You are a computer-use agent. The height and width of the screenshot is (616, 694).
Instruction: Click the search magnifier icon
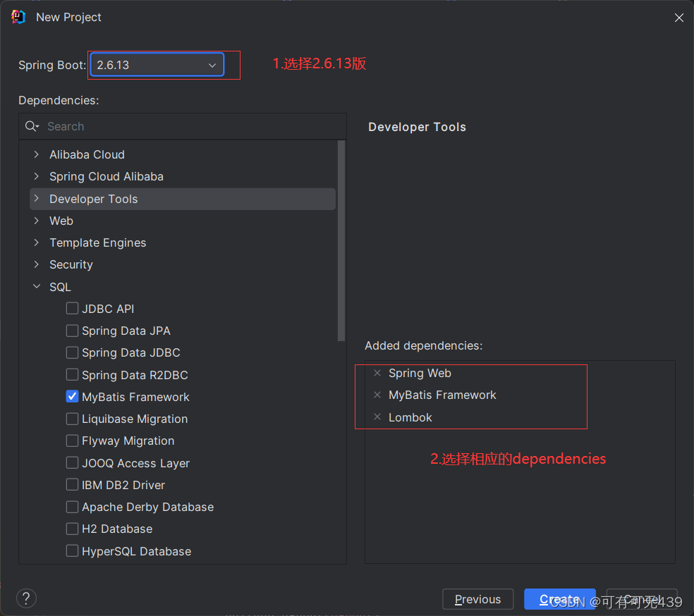pos(32,126)
